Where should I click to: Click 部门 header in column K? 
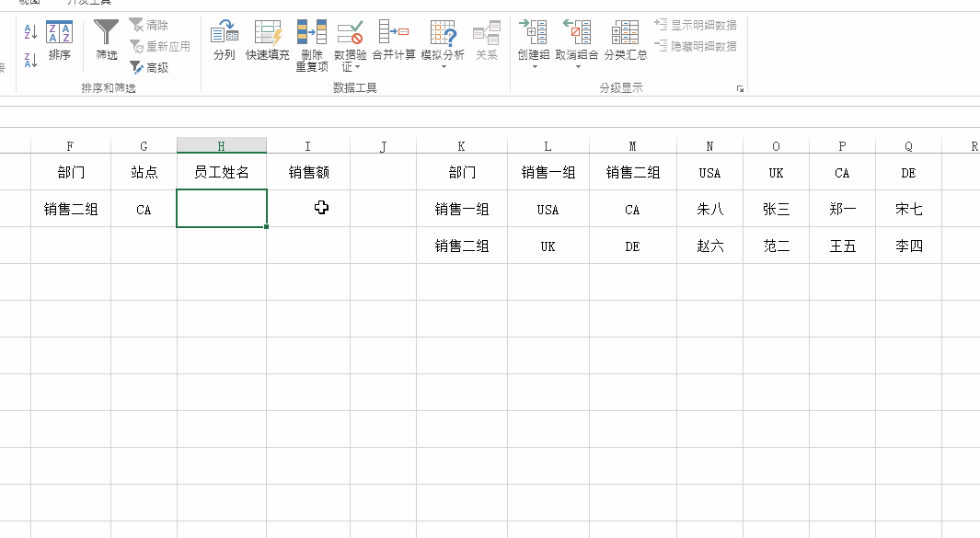pos(462,173)
